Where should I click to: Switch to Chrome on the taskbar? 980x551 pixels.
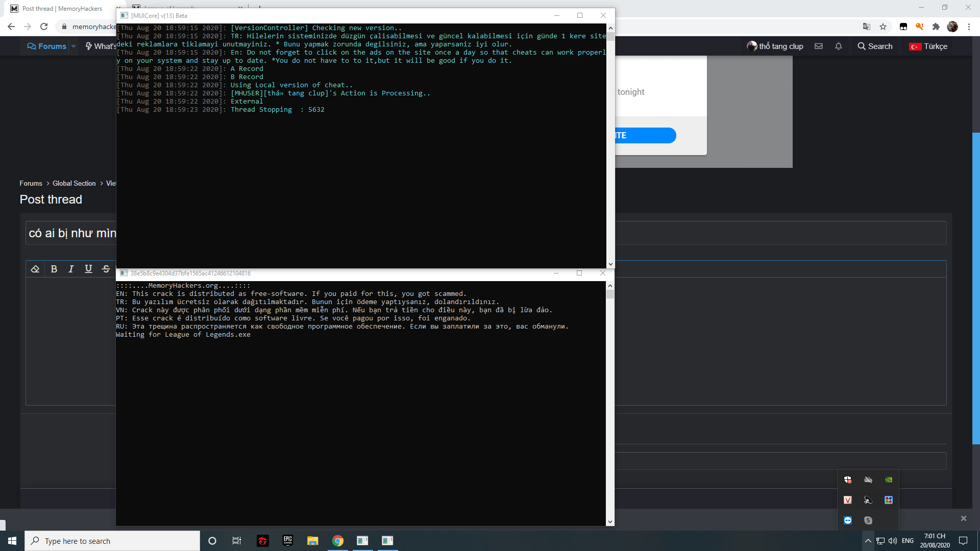[x=338, y=541]
